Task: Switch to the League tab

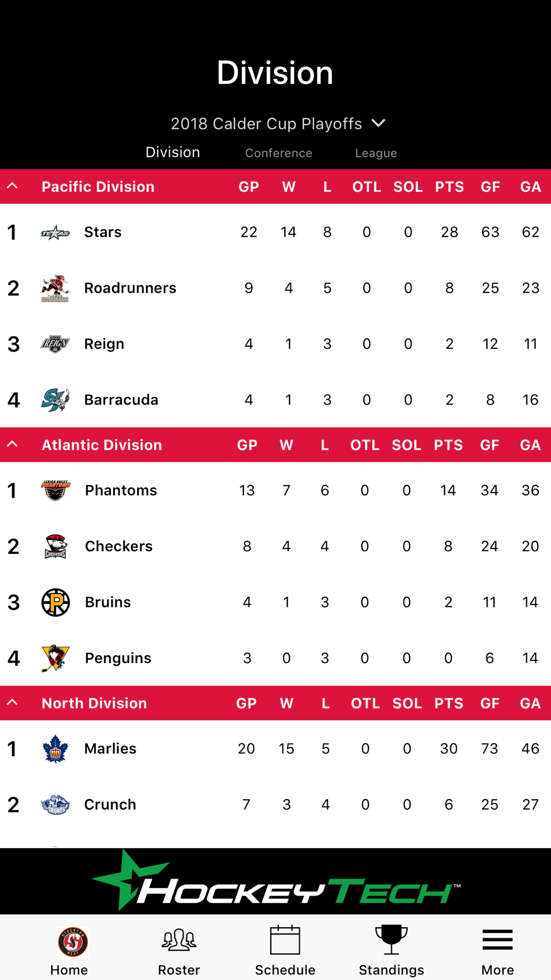Action: [376, 153]
